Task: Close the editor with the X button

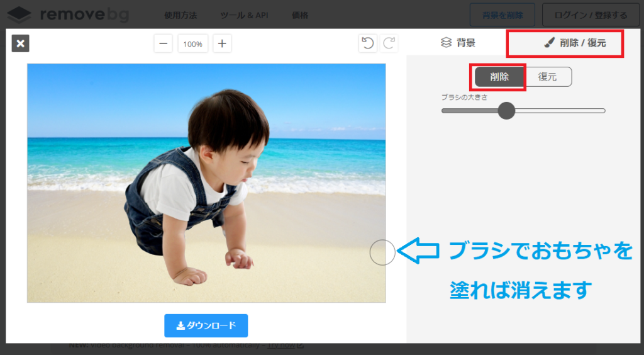Action: [21, 43]
